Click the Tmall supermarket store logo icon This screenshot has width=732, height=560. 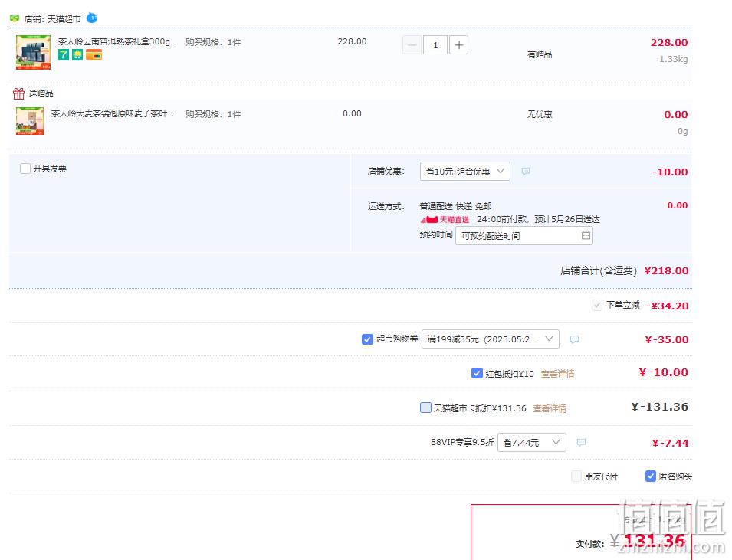[15, 18]
